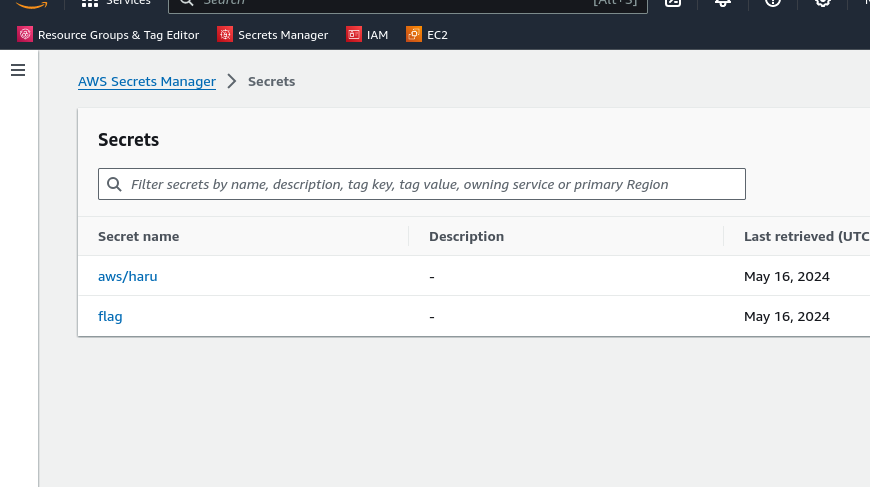Open the IAM service shortcut
The height and width of the screenshot is (487, 870).
point(367,35)
